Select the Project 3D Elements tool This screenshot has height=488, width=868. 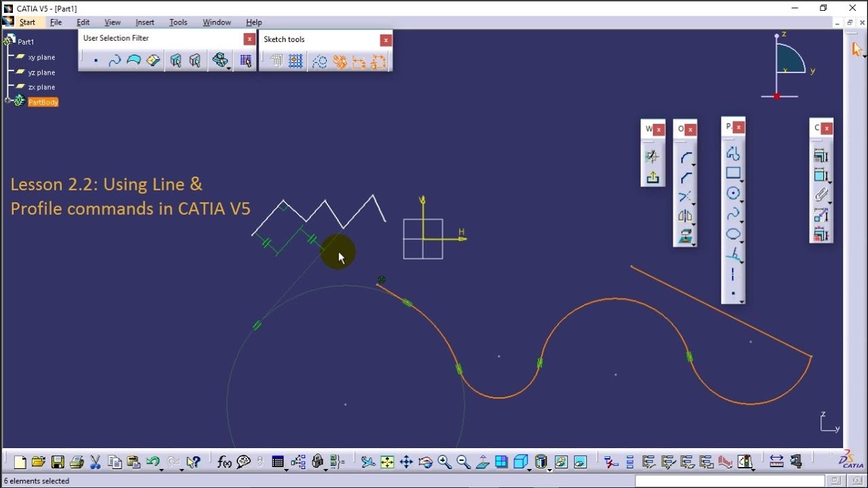point(686,237)
